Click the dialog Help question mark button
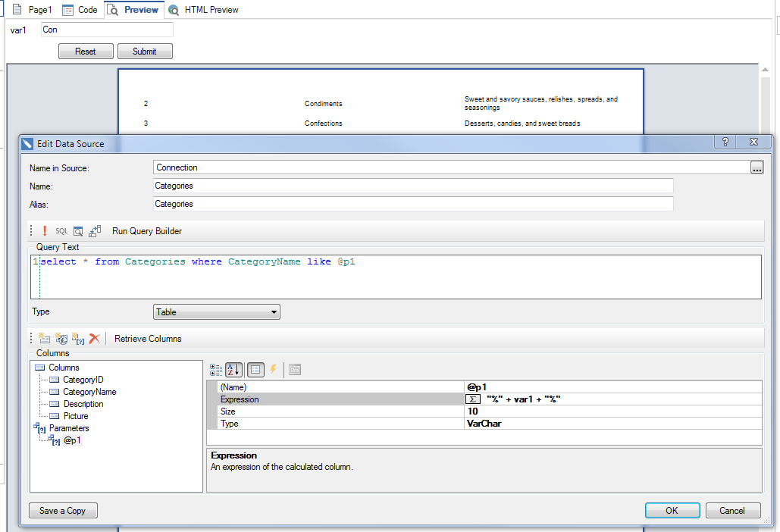Viewport: 780px width, 532px height. [725, 142]
